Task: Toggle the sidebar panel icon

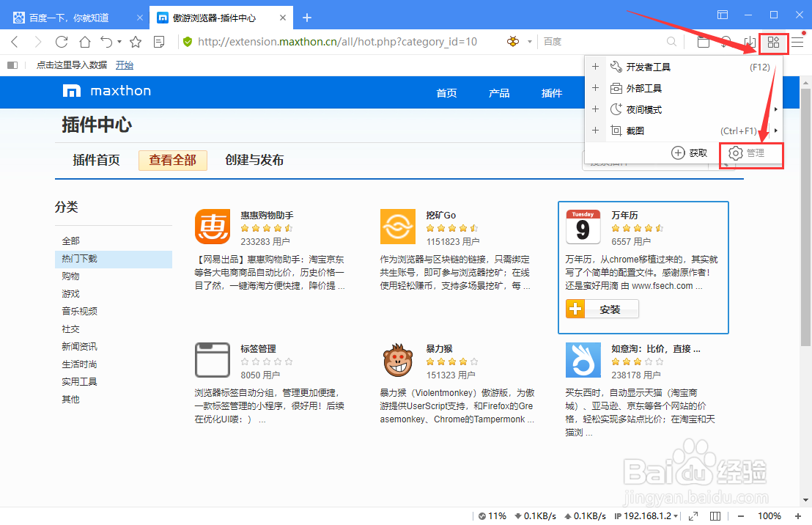Action: [12, 65]
